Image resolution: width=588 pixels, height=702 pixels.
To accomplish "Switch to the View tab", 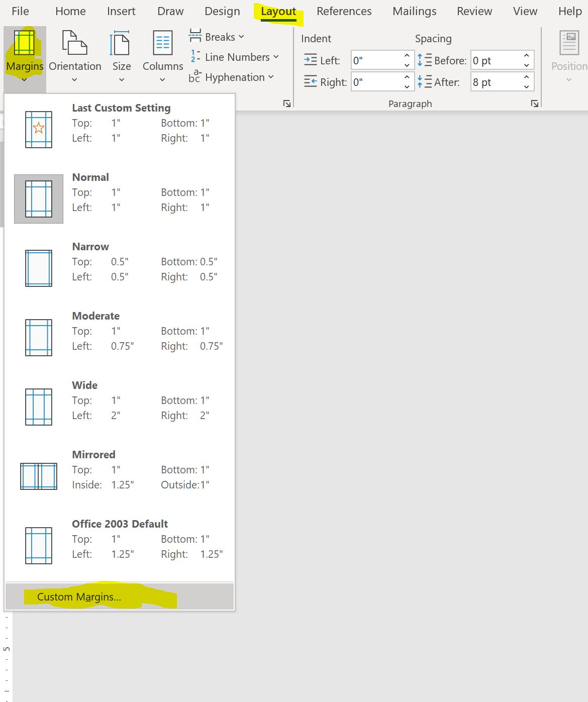I will coord(525,11).
